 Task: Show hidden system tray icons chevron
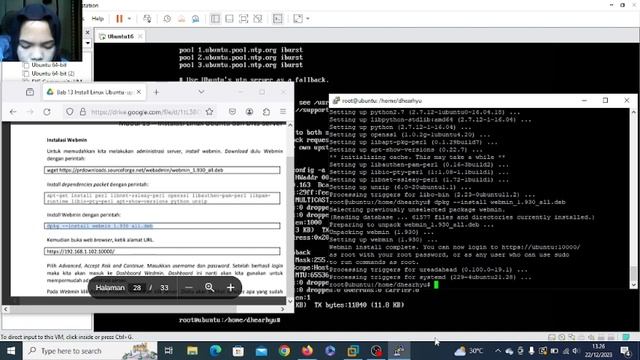(498, 351)
